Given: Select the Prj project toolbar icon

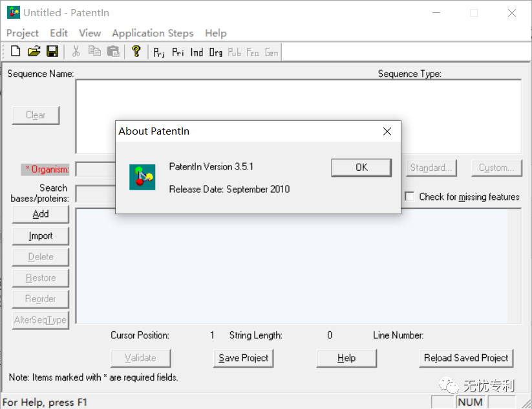Looking at the screenshot, I should pyautogui.click(x=159, y=52).
